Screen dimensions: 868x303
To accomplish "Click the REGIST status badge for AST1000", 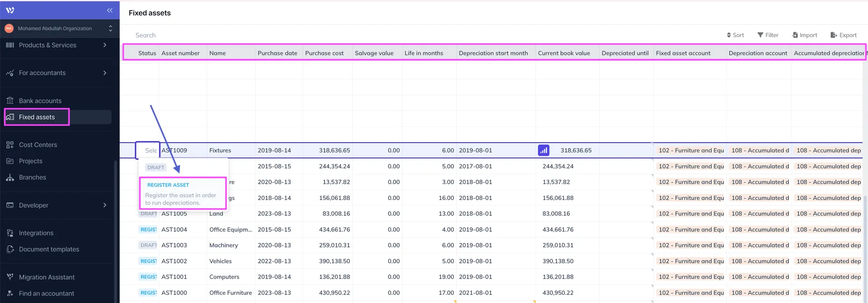I will point(148,293).
